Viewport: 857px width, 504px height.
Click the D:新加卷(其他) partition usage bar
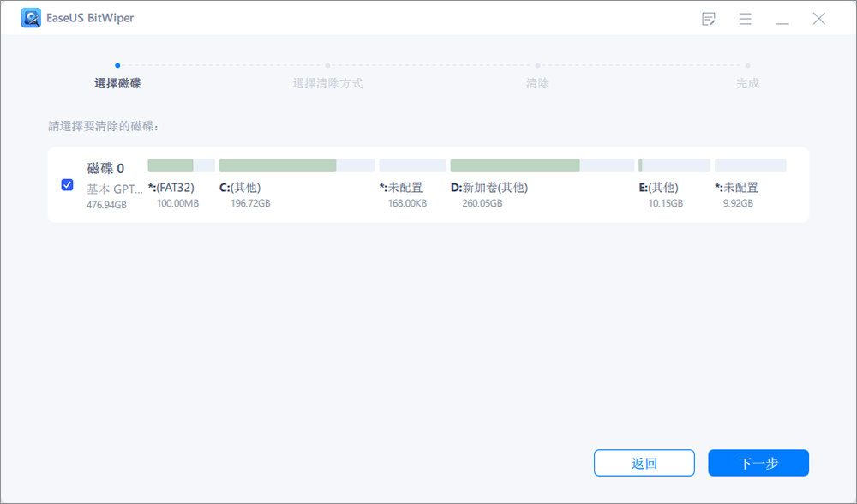(x=542, y=165)
